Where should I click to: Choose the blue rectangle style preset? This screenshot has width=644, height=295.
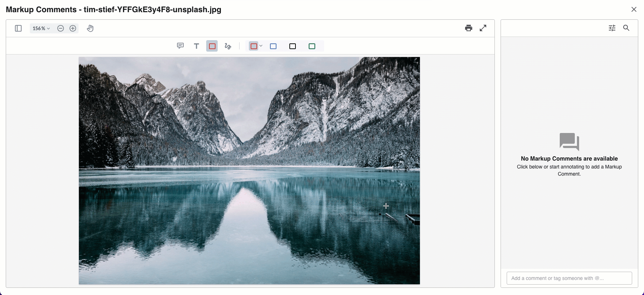pos(273,46)
